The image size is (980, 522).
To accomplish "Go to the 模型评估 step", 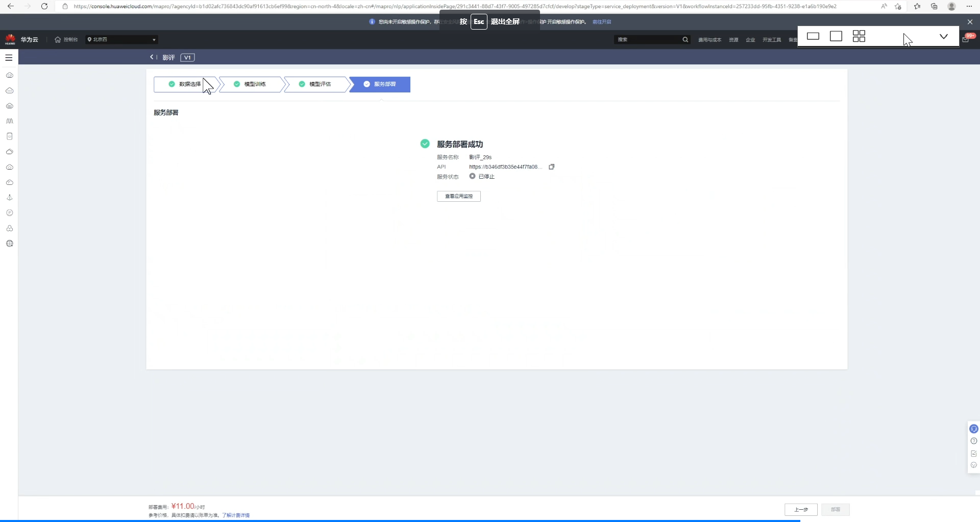I will pos(315,84).
